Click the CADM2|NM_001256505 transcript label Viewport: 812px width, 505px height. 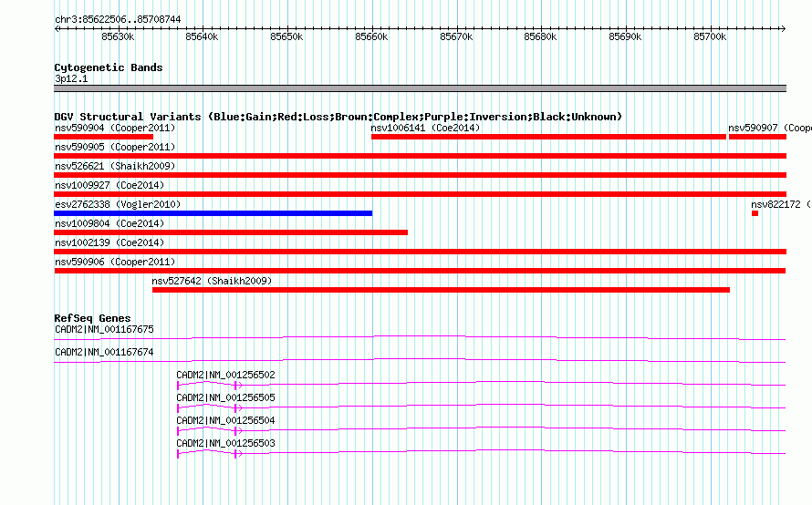click(x=225, y=397)
